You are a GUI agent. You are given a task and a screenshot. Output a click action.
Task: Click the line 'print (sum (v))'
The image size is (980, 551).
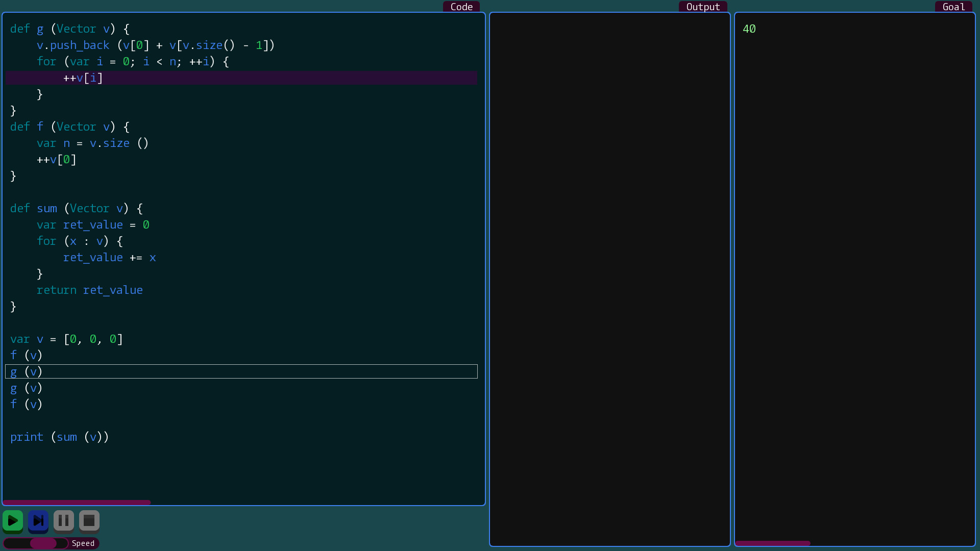point(60,437)
